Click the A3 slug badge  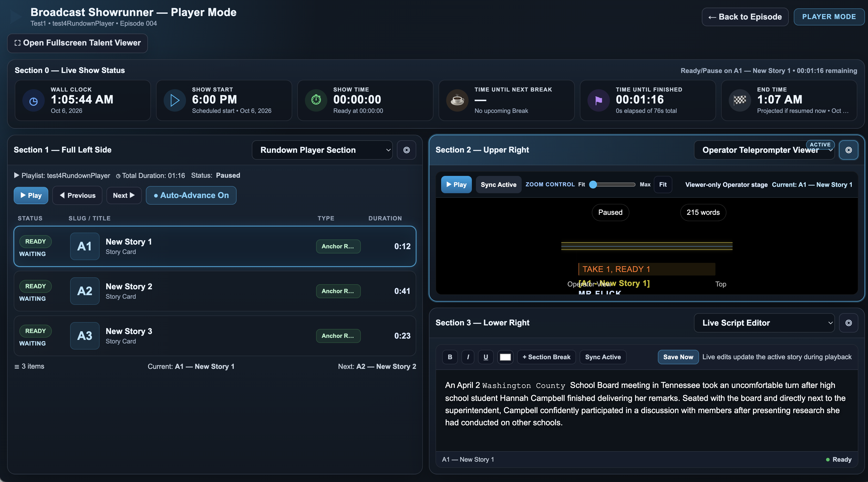[85, 336]
